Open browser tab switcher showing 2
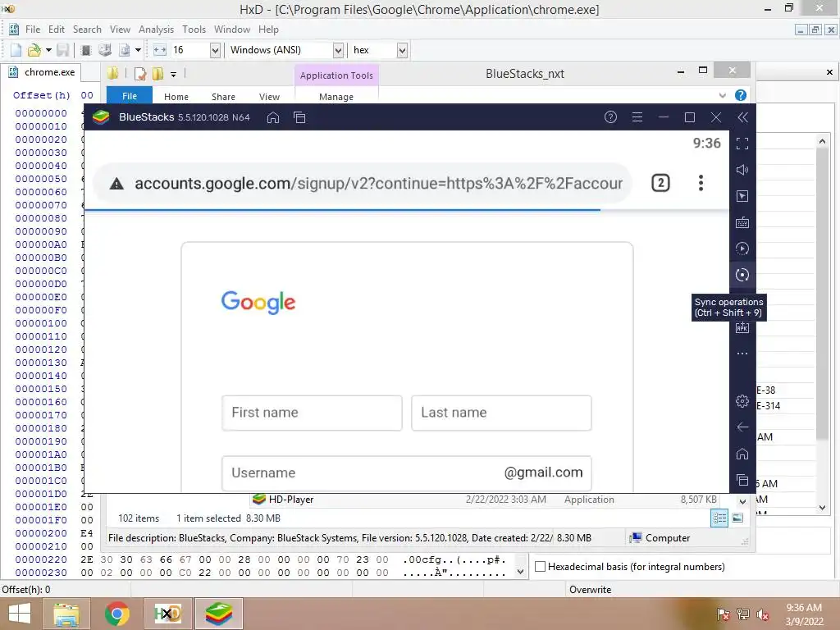 pyautogui.click(x=660, y=183)
